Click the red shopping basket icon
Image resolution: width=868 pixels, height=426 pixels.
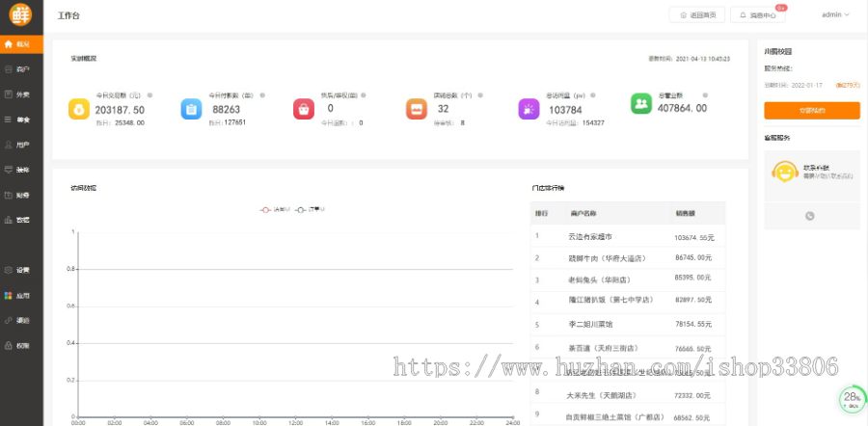pyautogui.click(x=304, y=109)
